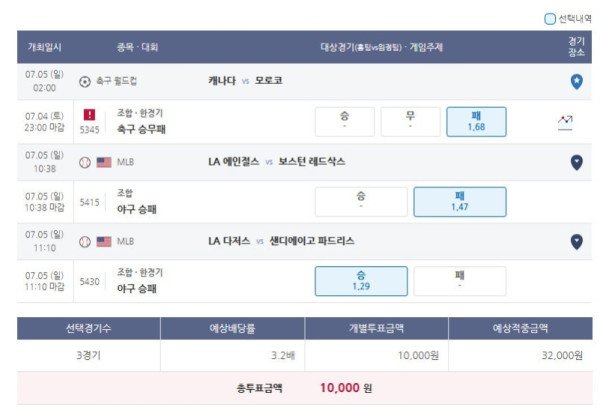This screenshot has width=600, height=413.
Task: Open venue pin for LA Angels vs Boston
Action: point(576,162)
